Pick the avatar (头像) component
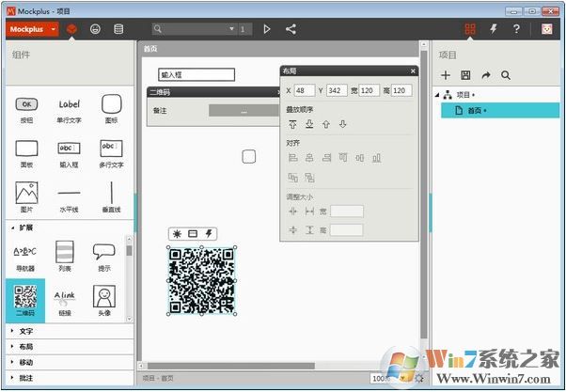The width and height of the screenshot is (566, 392). pos(104,300)
